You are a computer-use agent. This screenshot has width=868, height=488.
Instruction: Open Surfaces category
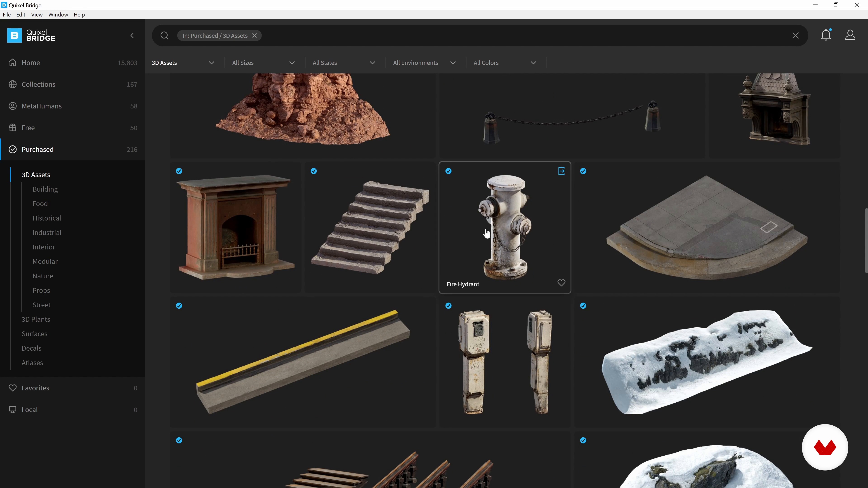(x=34, y=334)
